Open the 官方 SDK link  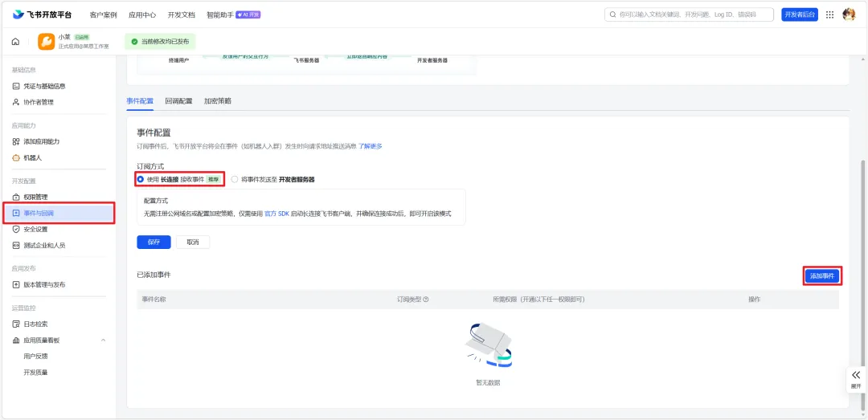coord(276,213)
